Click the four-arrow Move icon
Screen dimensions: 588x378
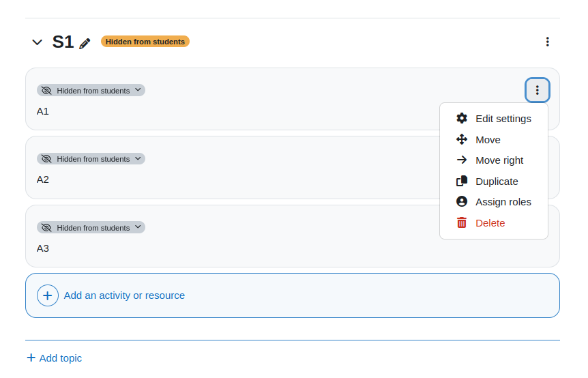click(462, 139)
